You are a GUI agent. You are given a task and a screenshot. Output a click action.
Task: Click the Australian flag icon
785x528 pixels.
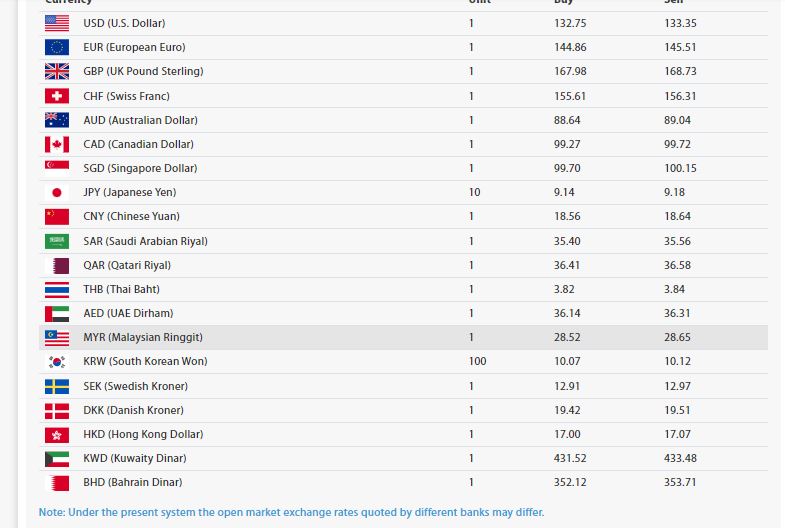[x=57, y=120]
